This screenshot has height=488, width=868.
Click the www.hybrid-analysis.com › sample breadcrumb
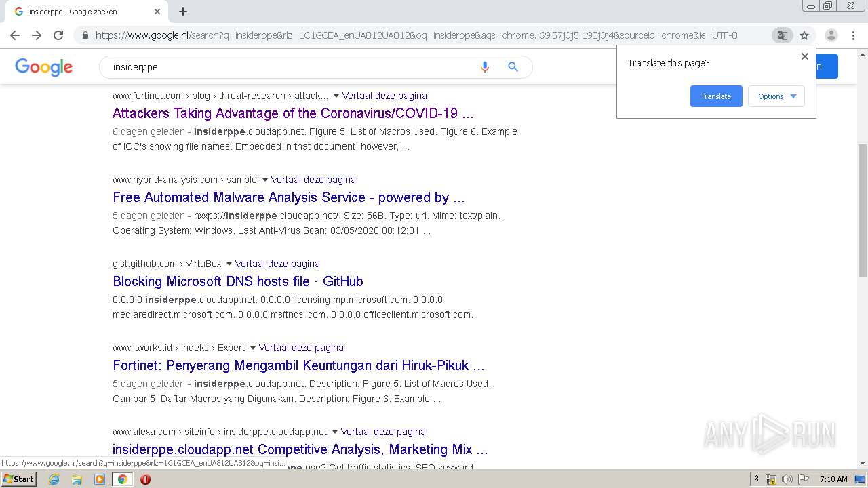point(184,180)
